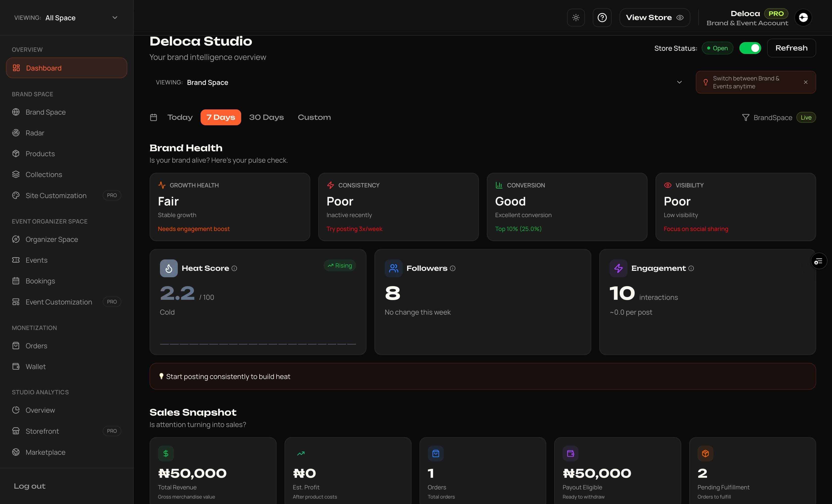Select Radar in the sidebar
This screenshot has height=504, width=832.
(34, 133)
